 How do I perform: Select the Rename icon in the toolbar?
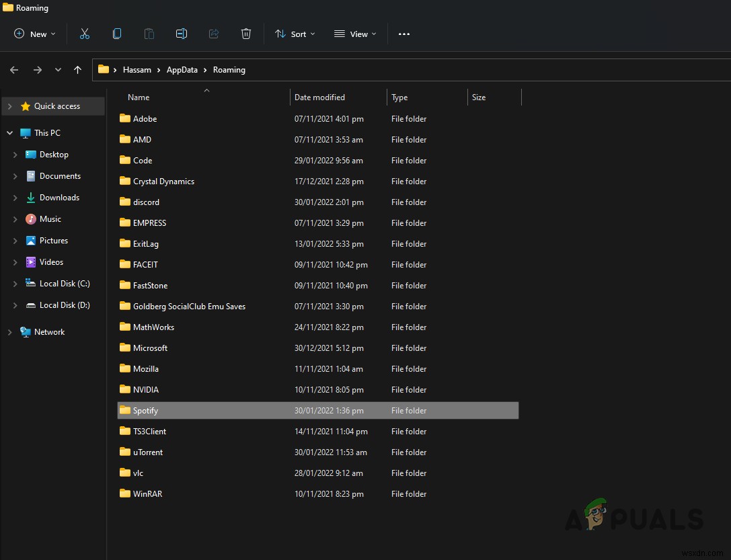(x=181, y=33)
